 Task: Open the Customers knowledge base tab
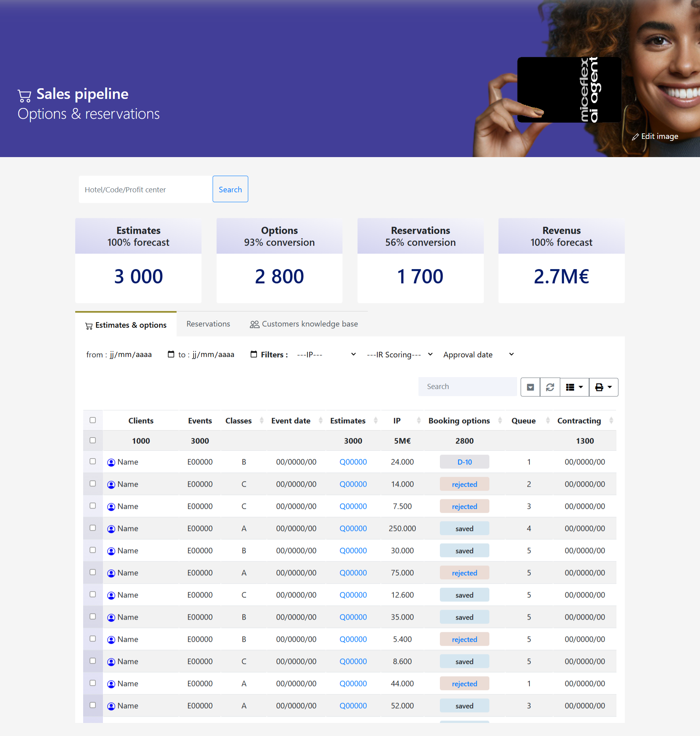[304, 324]
